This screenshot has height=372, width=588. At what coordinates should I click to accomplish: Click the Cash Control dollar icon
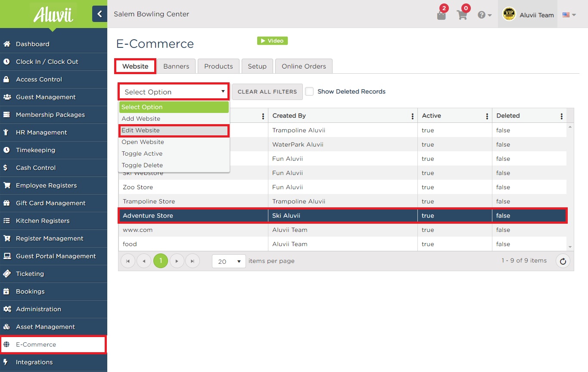click(5, 168)
